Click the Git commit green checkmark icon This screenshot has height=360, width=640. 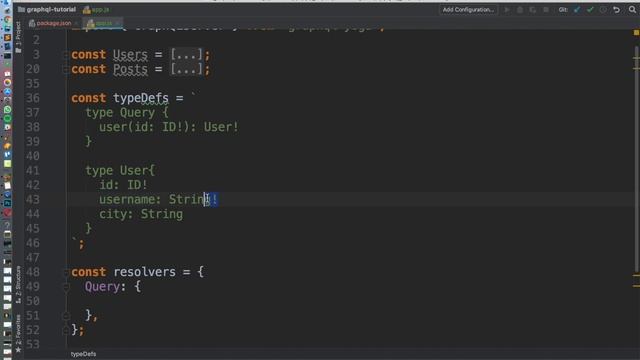(590, 9)
